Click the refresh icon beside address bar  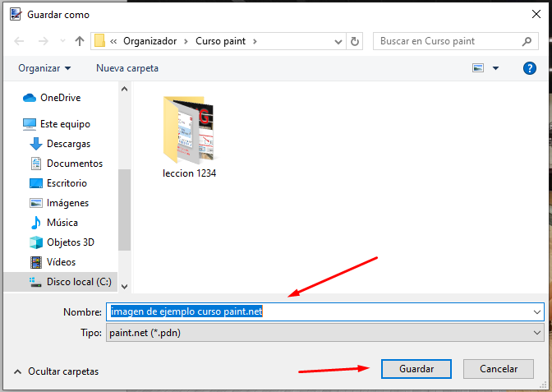(x=355, y=41)
